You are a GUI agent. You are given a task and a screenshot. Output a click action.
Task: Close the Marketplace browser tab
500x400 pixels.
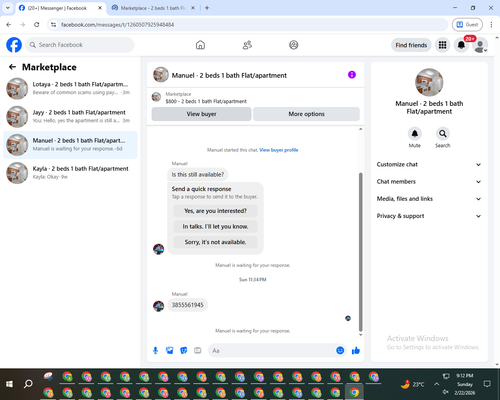click(193, 8)
